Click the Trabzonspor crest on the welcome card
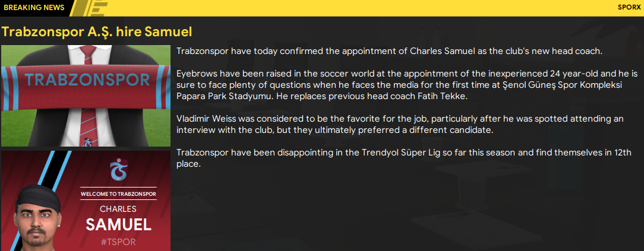The width and height of the screenshot is (644, 251). tap(119, 170)
